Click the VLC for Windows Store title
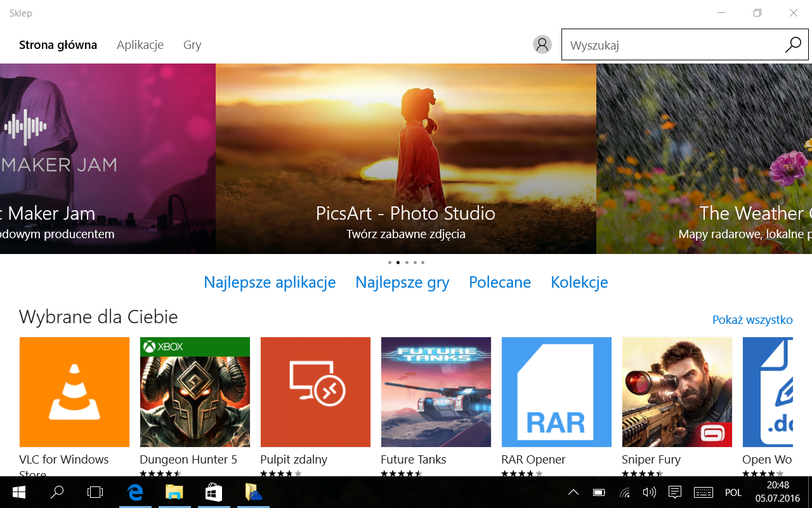The image size is (812, 508). (64, 465)
